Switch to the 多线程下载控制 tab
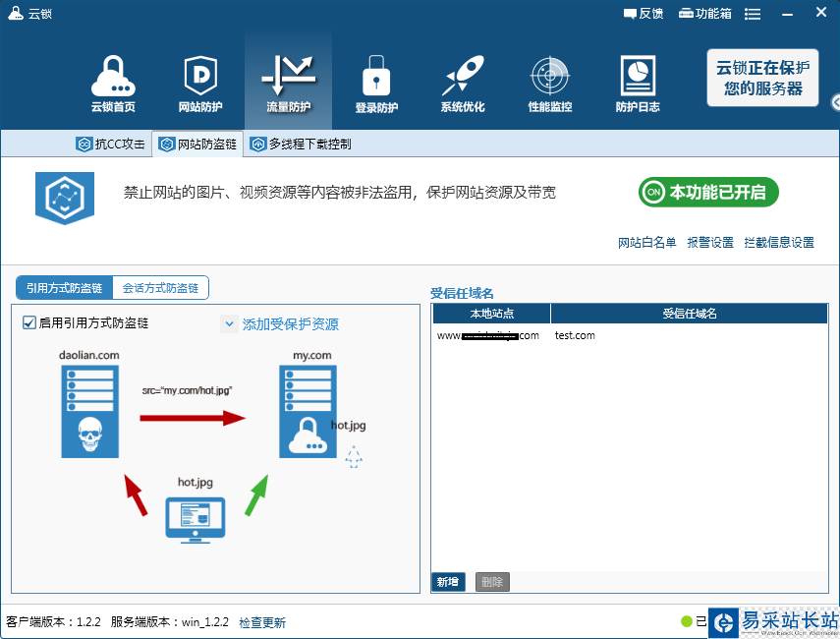 (301, 144)
